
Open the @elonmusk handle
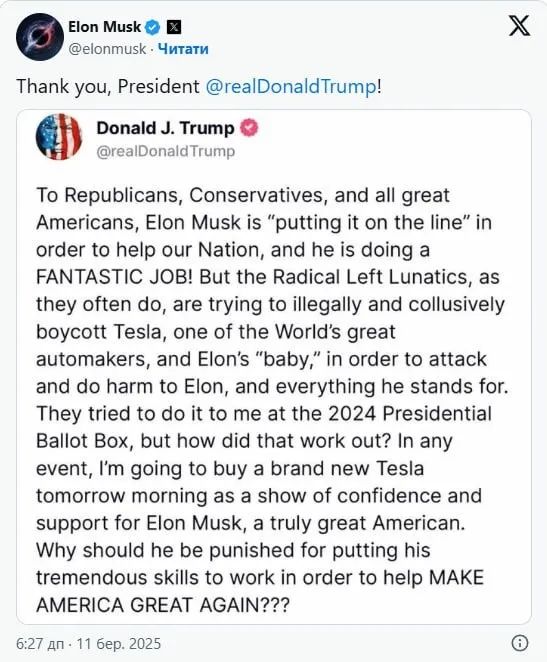[107, 49]
